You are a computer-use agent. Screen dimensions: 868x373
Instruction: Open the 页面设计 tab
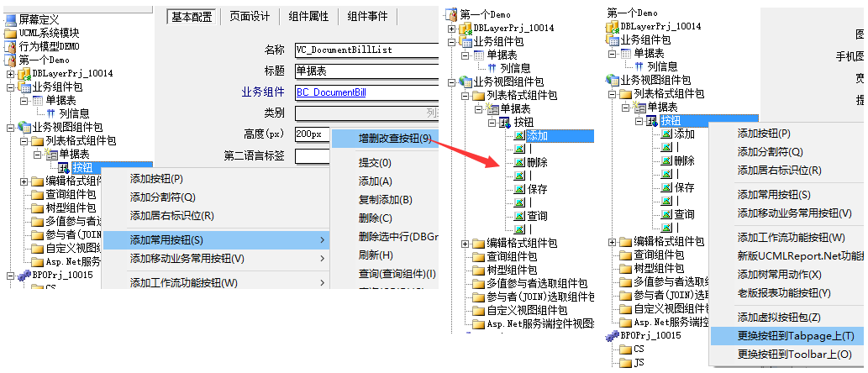pyautogui.click(x=249, y=17)
